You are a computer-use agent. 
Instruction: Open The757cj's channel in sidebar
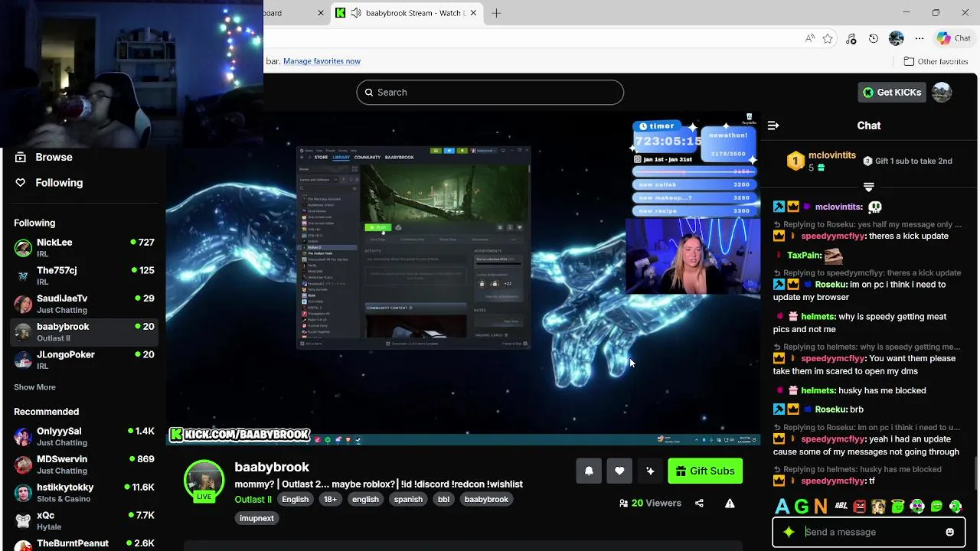pyautogui.click(x=84, y=275)
